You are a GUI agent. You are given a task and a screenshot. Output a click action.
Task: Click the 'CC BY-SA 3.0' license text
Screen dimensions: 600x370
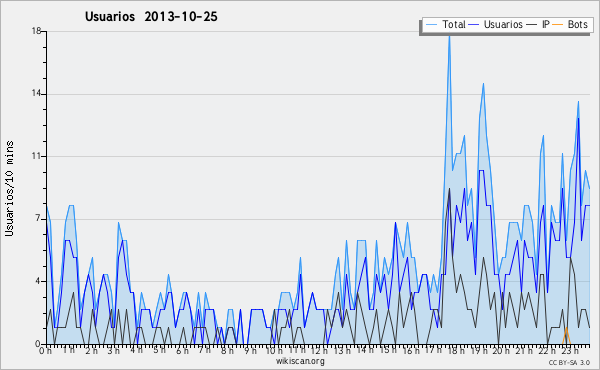coord(569,362)
